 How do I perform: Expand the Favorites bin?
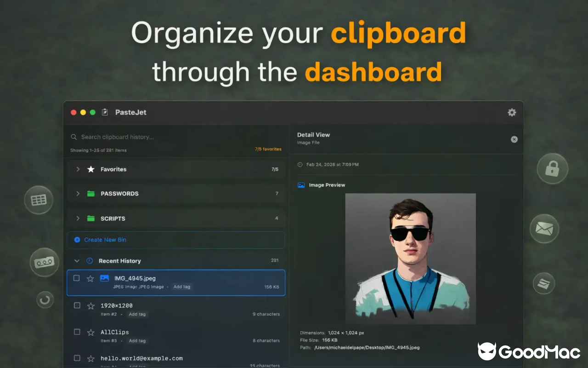coord(78,169)
